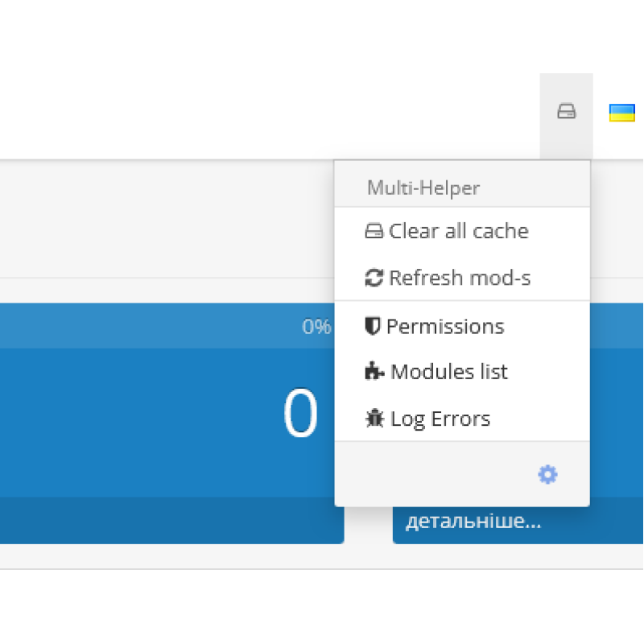Viewport: 644px width, 644px height.
Task: Open Multi-Helper settings via the gear icon
Action: pos(547,475)
